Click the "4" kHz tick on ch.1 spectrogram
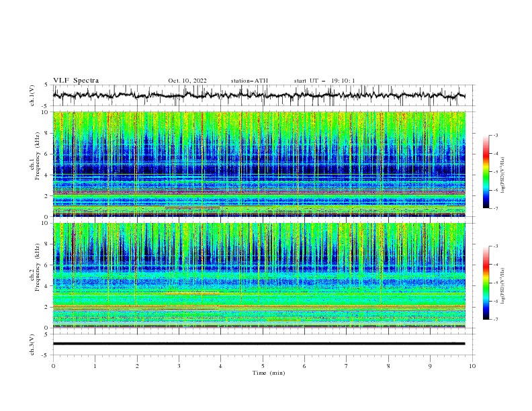 tap(47, 175)
